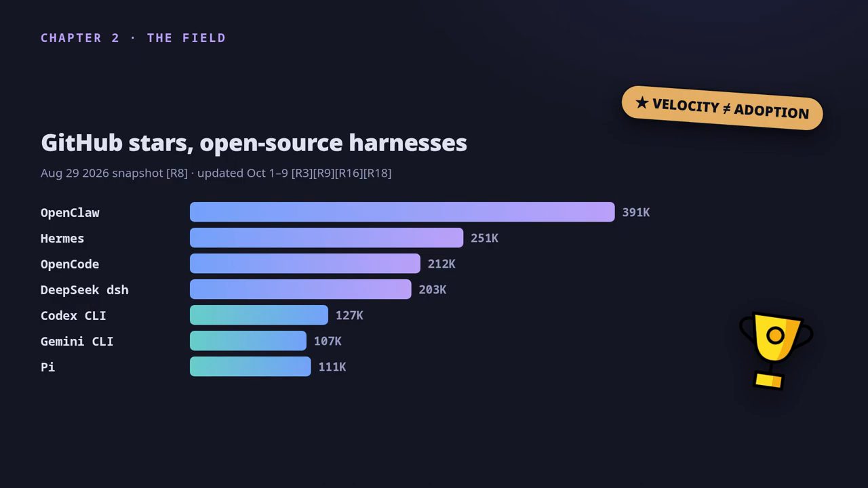This screenshot has height=488, width=868.
Task: Click the Hermes label
Action: point(62,238)
